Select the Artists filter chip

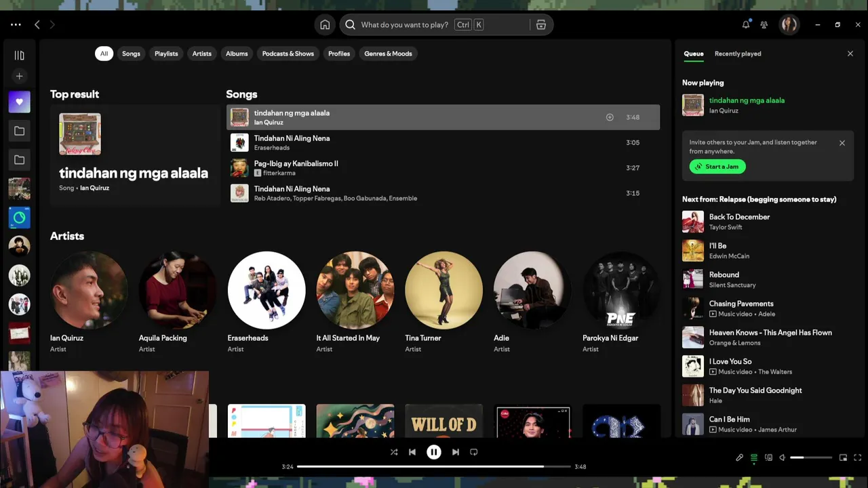[201, 54]
